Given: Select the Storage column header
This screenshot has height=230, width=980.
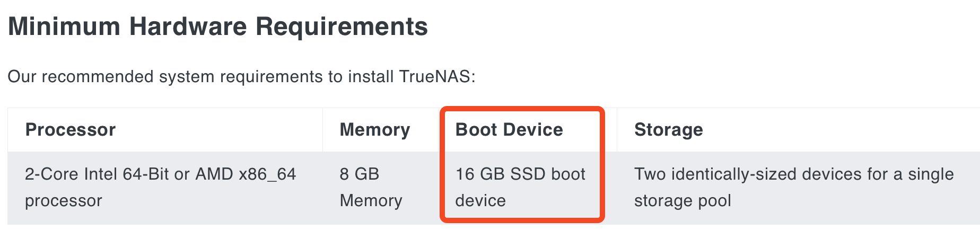Looking at the screenshot, I should coord(669,130).
